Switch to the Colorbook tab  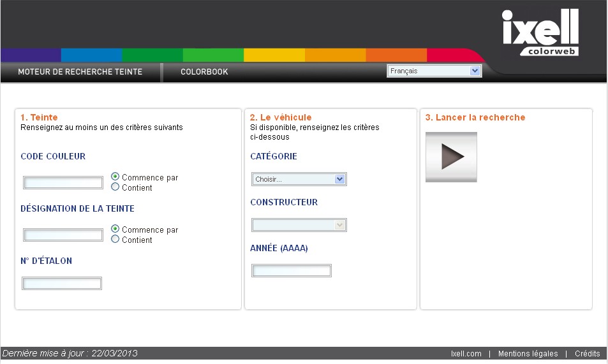coord(204,72)
